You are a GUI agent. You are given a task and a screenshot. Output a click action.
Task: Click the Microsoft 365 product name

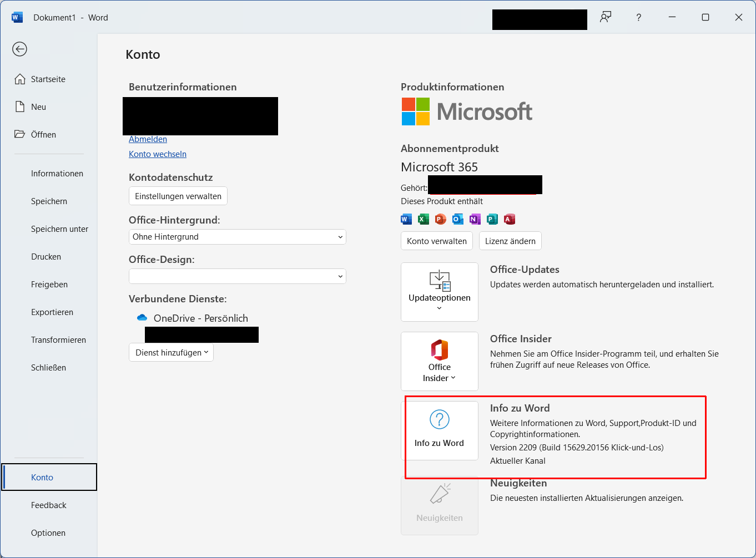pyautogui.click(x=439, y=167)
